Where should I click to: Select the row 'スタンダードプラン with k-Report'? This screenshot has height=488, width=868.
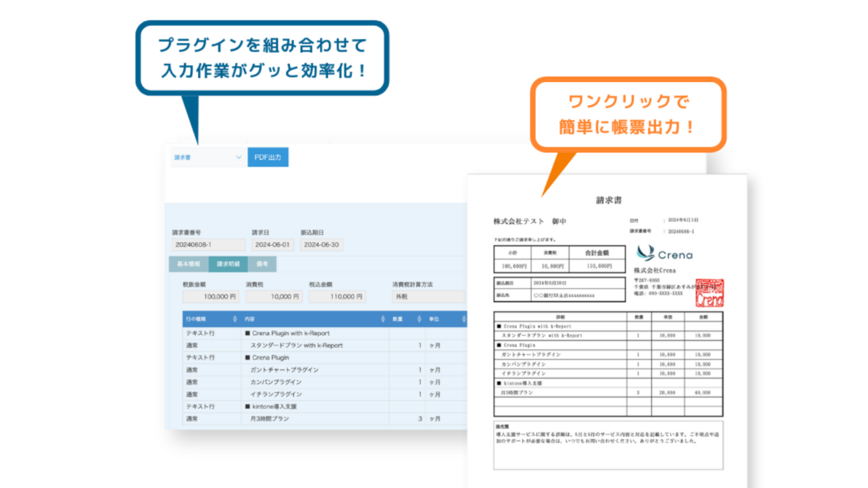click(325, 345)
